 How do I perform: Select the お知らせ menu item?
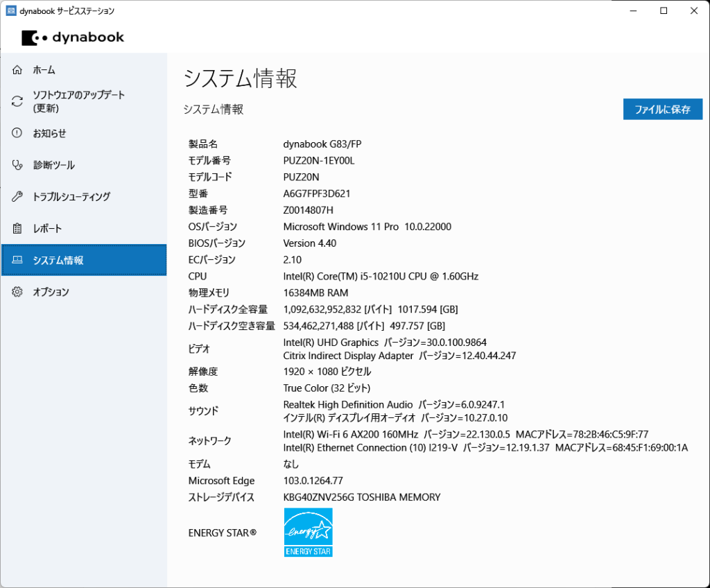click(x=84, y=133)
